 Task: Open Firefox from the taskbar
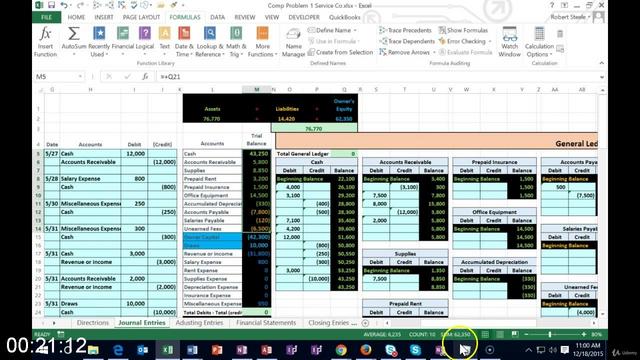[x=366, y=350]
